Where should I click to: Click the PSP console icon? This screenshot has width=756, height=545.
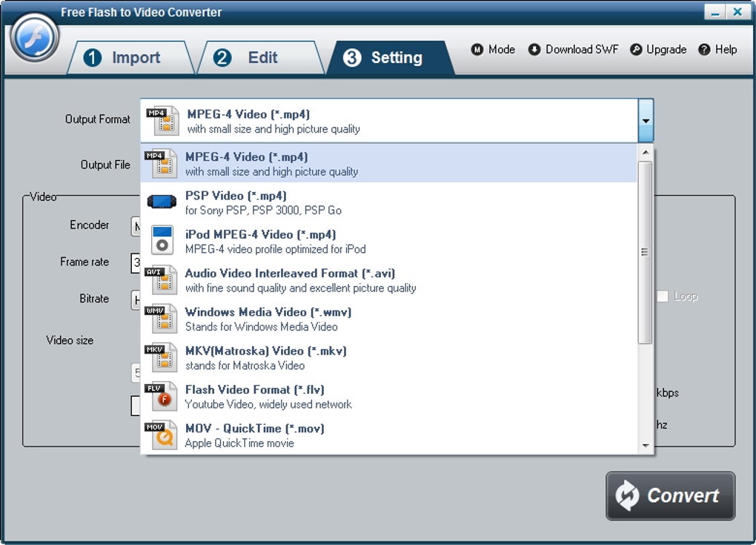tap(162, 202)
